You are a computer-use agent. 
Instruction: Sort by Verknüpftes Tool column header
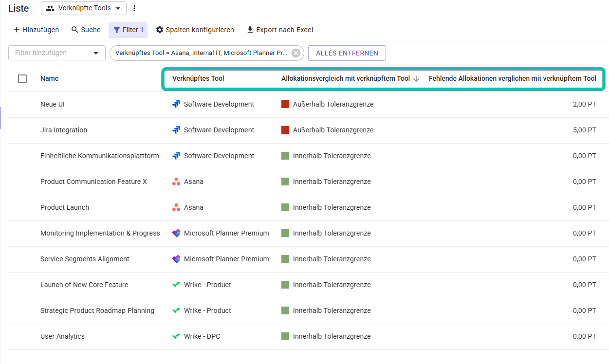click(x=198, y=78)
